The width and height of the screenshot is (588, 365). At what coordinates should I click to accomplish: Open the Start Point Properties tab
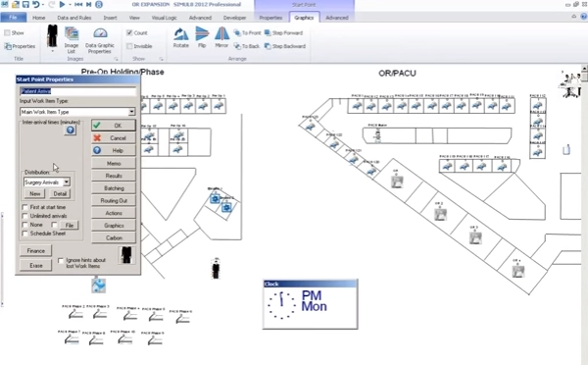tap(270, 18)
